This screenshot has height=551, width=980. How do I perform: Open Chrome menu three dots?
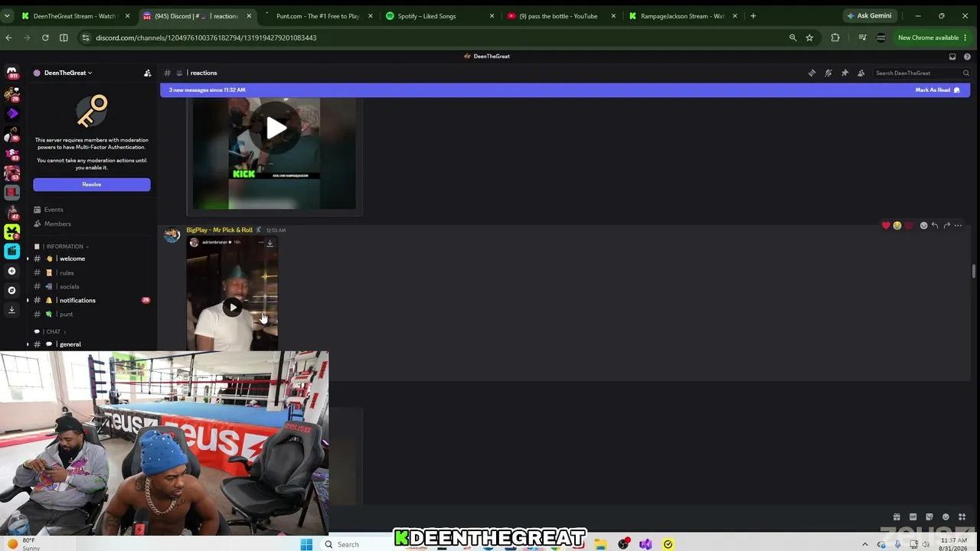tap(966, 37)
